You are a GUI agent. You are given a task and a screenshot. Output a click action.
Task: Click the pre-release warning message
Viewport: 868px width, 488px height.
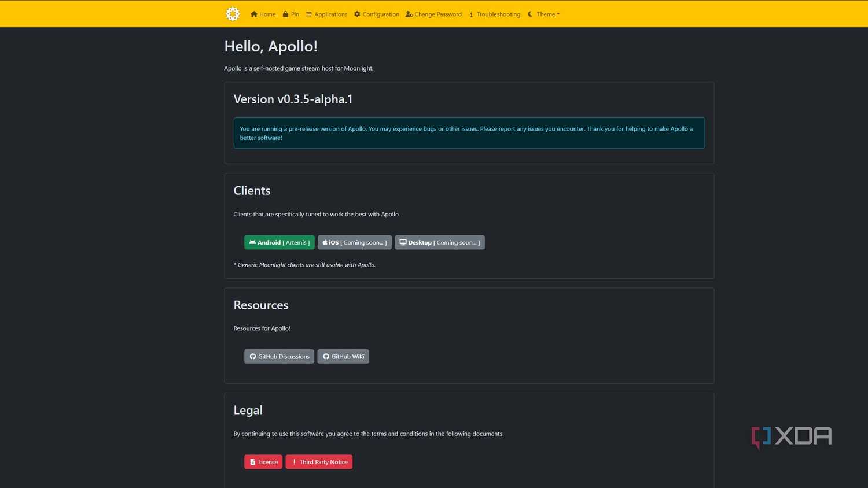coord(469,133)
